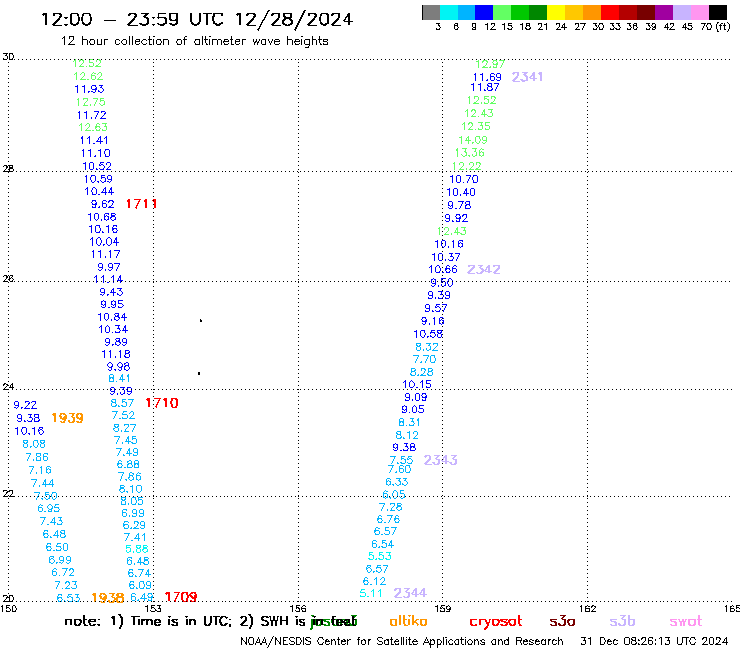Select the wave height value 9.09

pos(416,397)
